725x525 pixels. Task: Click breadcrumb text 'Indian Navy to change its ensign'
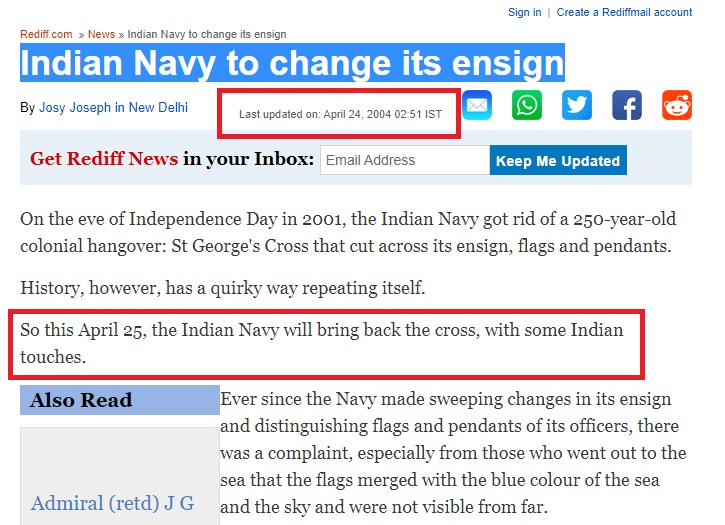point(207,34)
